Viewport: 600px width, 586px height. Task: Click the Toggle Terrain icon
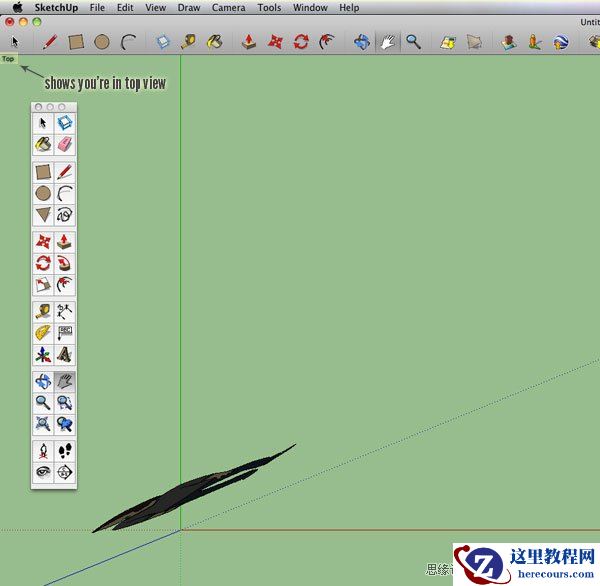(474, 42)
